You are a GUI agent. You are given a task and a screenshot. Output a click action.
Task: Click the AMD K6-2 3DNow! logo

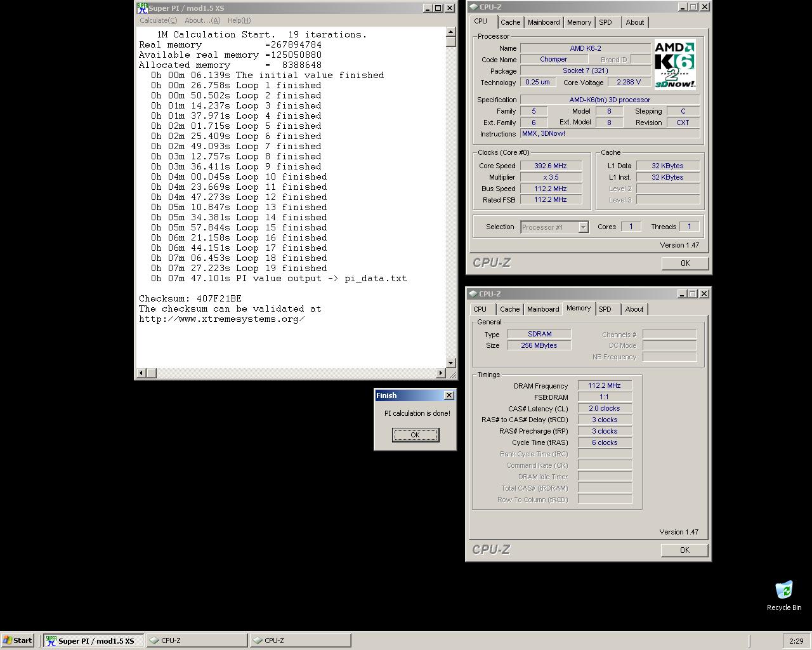[x=675, y=65]
